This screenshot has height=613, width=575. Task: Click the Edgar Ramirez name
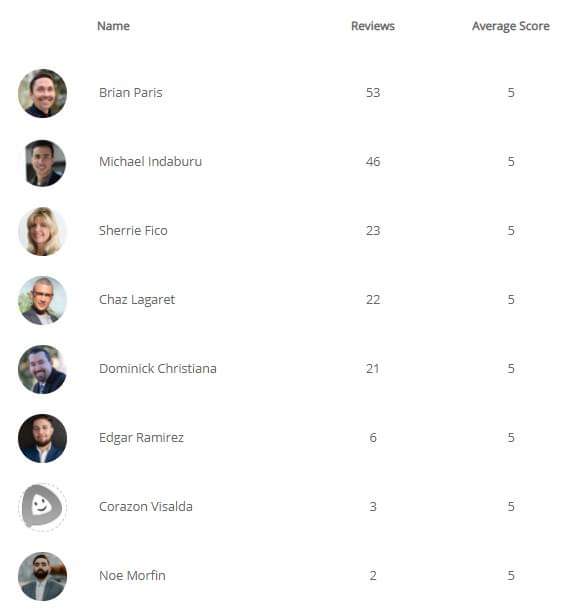point(141,438)
